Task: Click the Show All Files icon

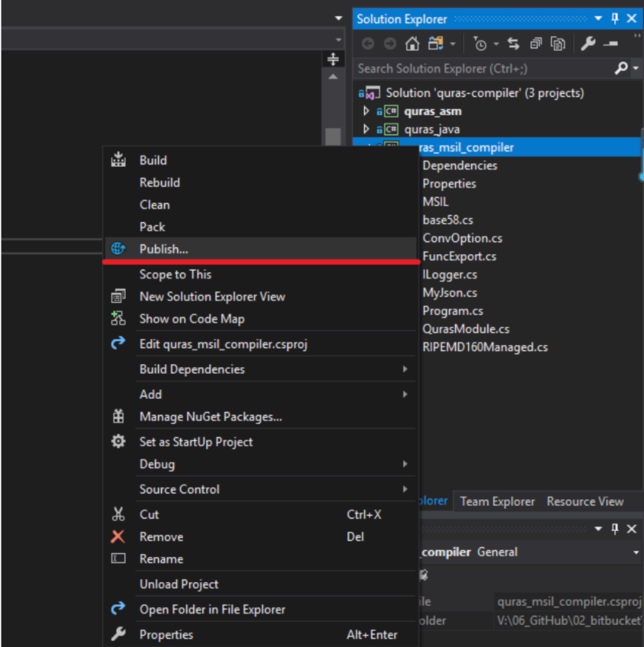Action: (556, 44)
